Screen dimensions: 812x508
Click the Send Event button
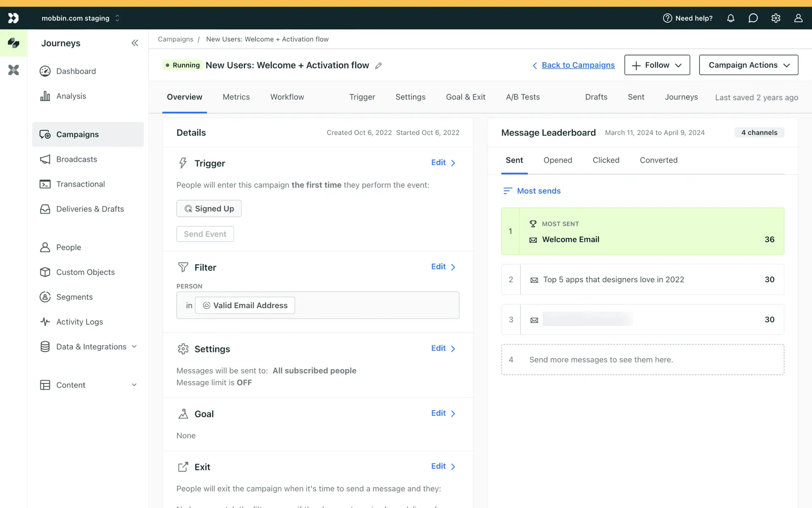point(205,234)
